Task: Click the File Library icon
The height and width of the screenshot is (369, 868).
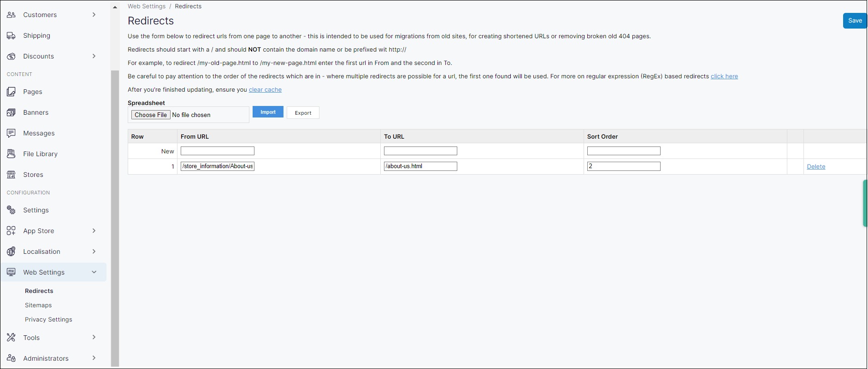Action: pyautogui.click(x=11, y=154)
